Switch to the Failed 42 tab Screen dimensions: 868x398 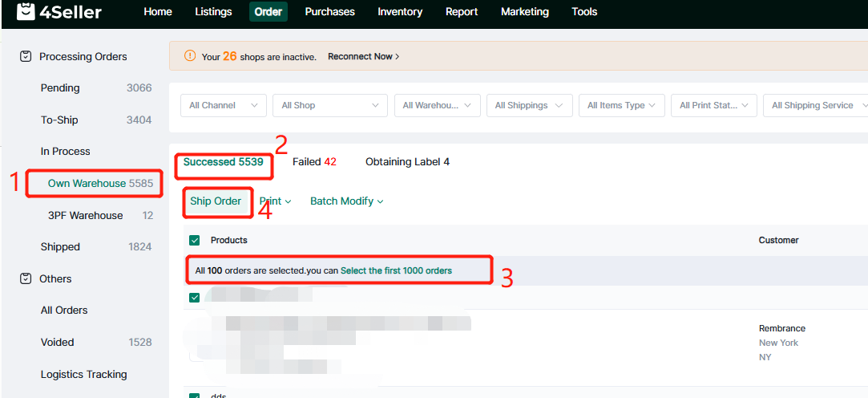point(314,162)
